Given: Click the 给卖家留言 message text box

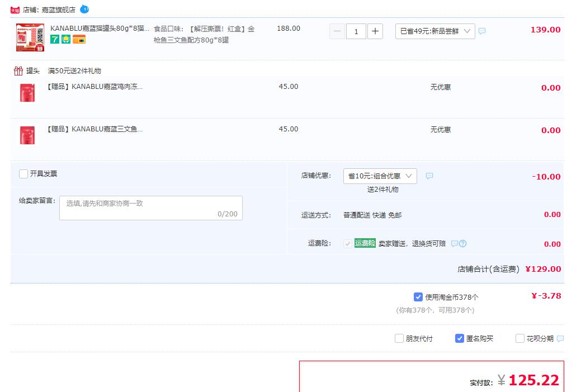Looking at the screenshot, I should pyautogui.click(x=151, y=208).
